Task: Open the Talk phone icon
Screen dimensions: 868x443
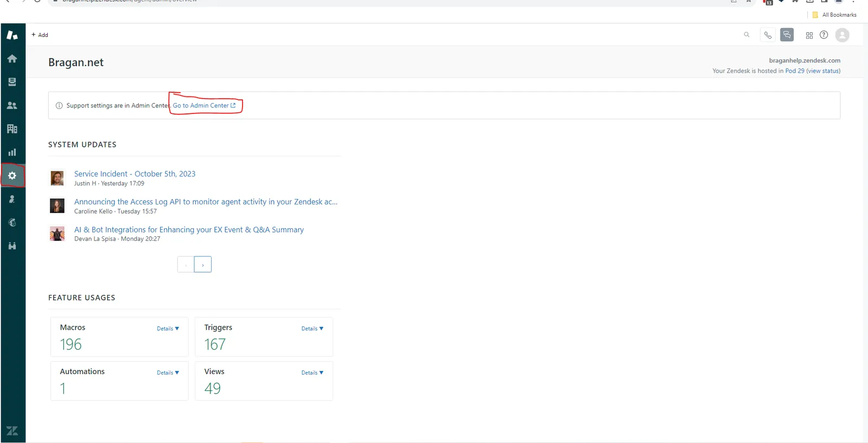Action: coord(768,35)
